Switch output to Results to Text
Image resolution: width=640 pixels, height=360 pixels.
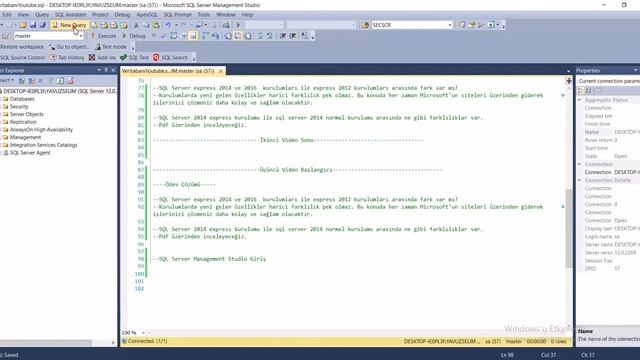[x=228, y=36]
